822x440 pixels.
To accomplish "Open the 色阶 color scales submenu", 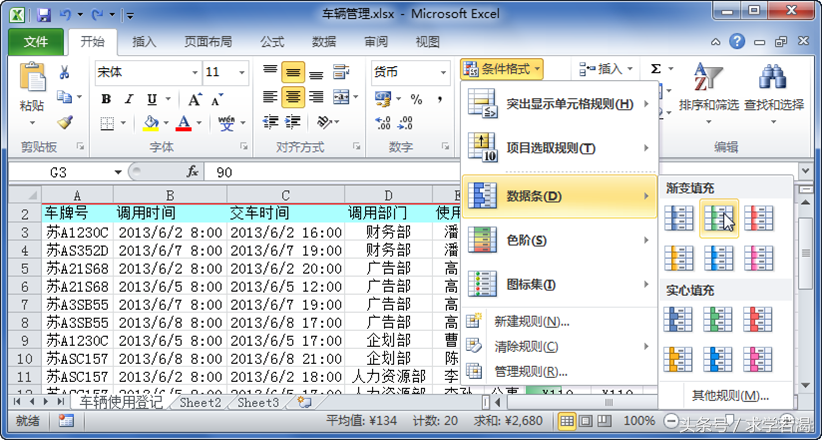I will 559,241.
